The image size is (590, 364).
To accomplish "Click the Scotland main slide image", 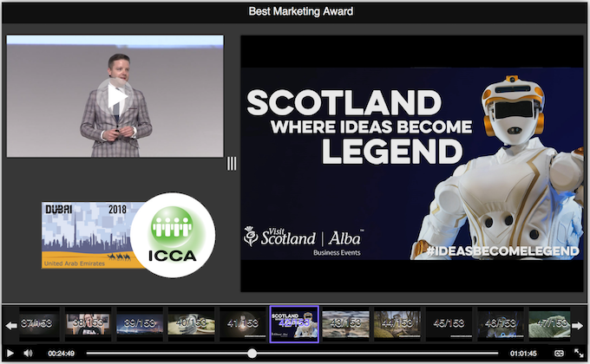I will pyautogui.click(x=412, y=164).
